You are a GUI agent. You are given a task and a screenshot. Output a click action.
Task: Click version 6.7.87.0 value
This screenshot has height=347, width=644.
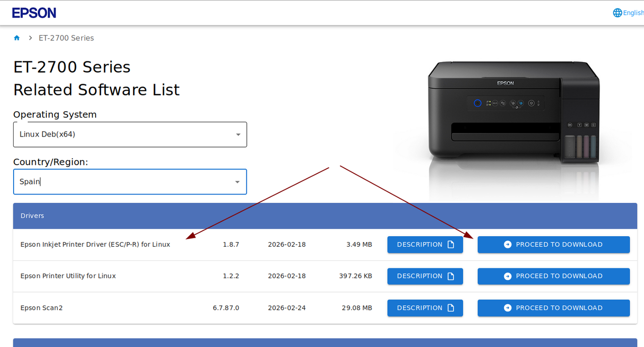pyautogui.click(x=226, y=308)
